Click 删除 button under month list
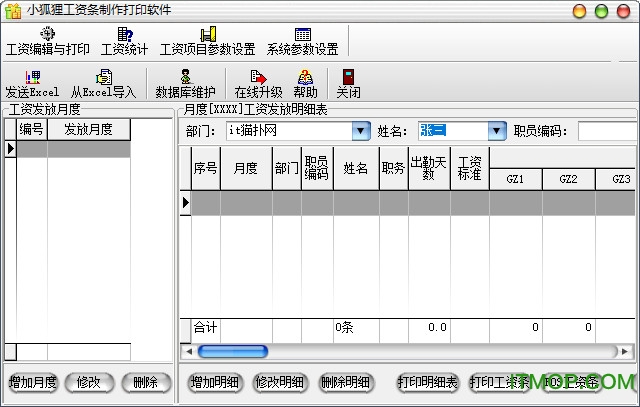 pos(146,383)
